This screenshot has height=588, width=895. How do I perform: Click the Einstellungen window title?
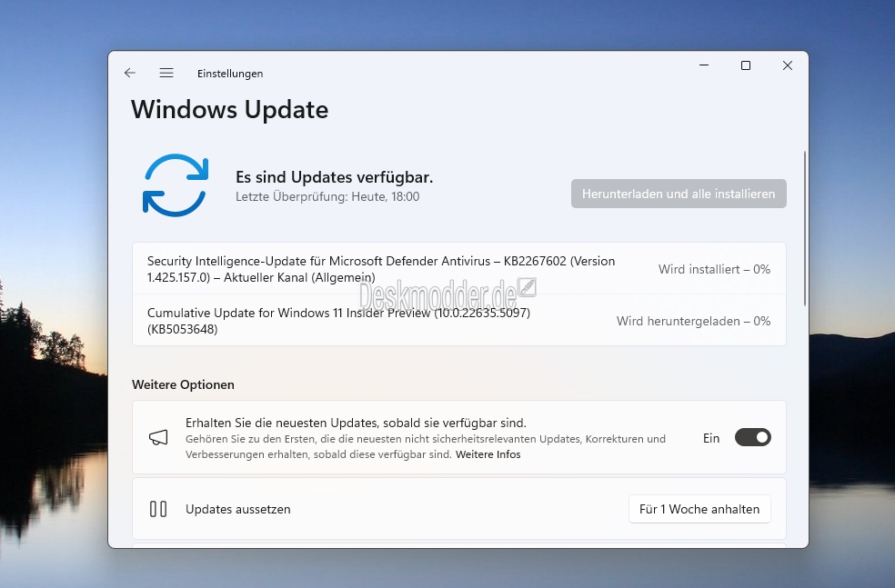pos(230,74)
